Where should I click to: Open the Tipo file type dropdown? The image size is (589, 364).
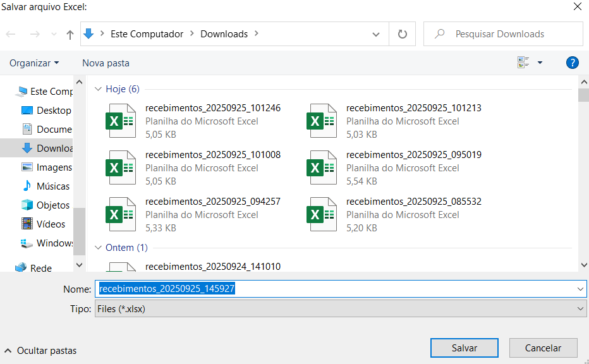coord(340,309)
